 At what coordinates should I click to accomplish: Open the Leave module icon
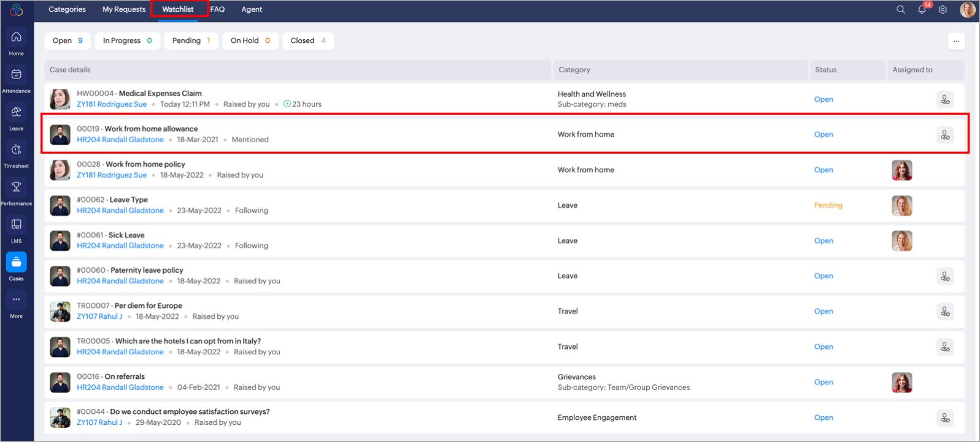click(17, 113)
